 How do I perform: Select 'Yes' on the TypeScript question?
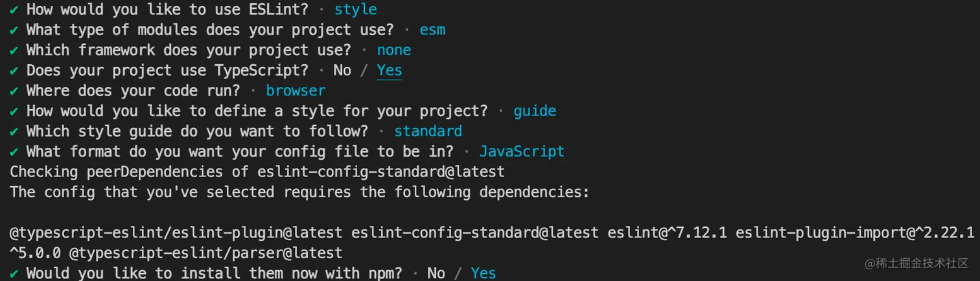tap(389, 70)
